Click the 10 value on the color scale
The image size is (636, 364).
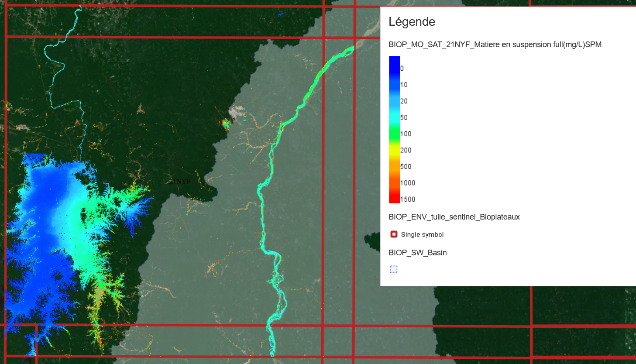point(404,85)
